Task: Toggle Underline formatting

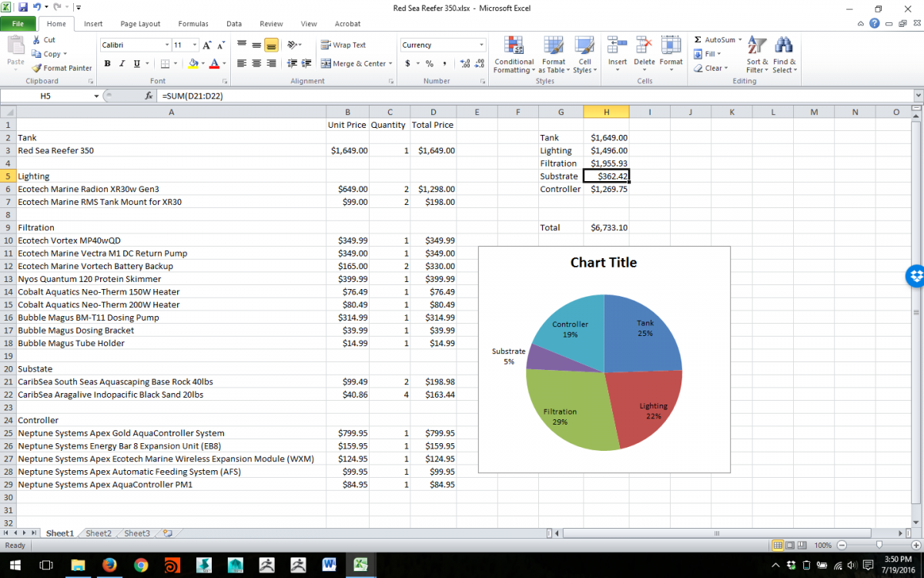Action: (x=136, y=64)
